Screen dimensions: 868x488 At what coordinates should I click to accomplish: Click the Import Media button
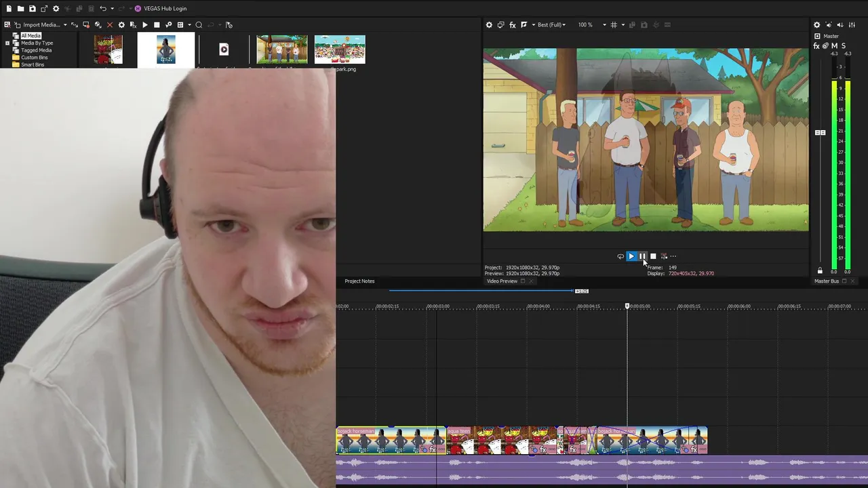click(37, 25)
